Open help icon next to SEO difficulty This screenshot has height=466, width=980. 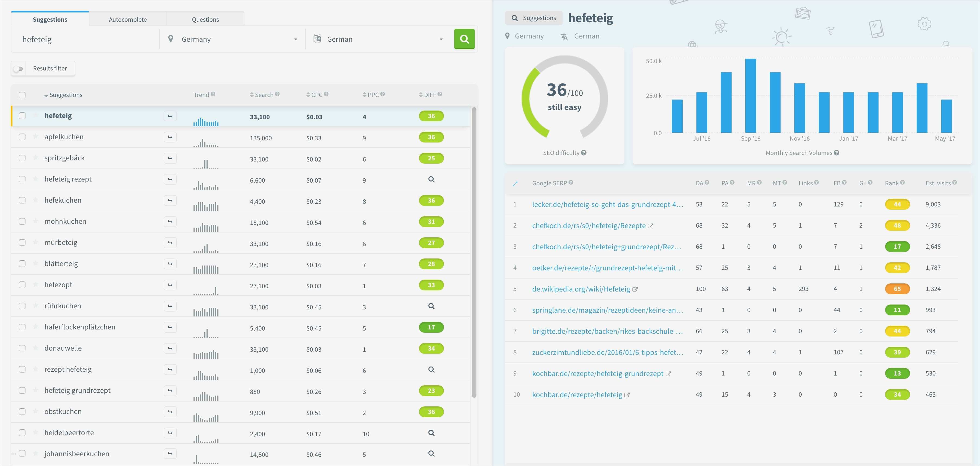click(x=584, y=153)
